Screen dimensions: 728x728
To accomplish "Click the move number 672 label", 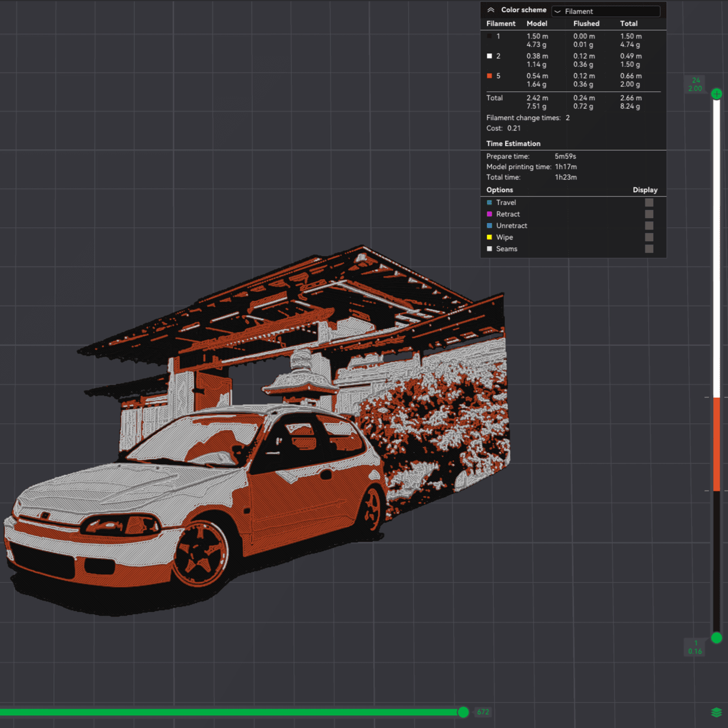I will coord(483,712).
